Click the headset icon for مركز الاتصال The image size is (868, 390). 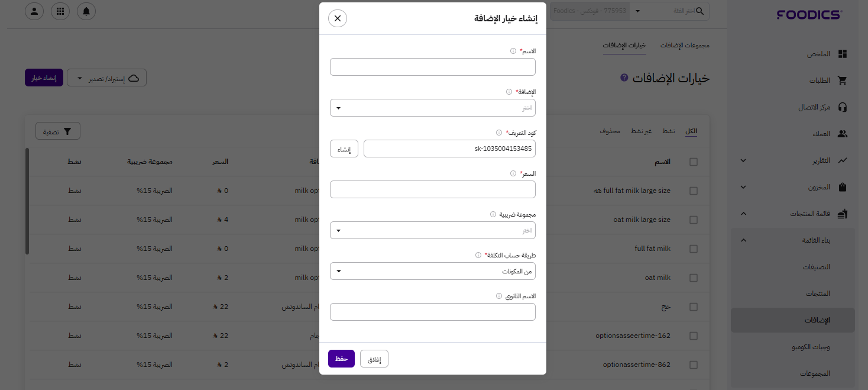[x=843, y=107]
